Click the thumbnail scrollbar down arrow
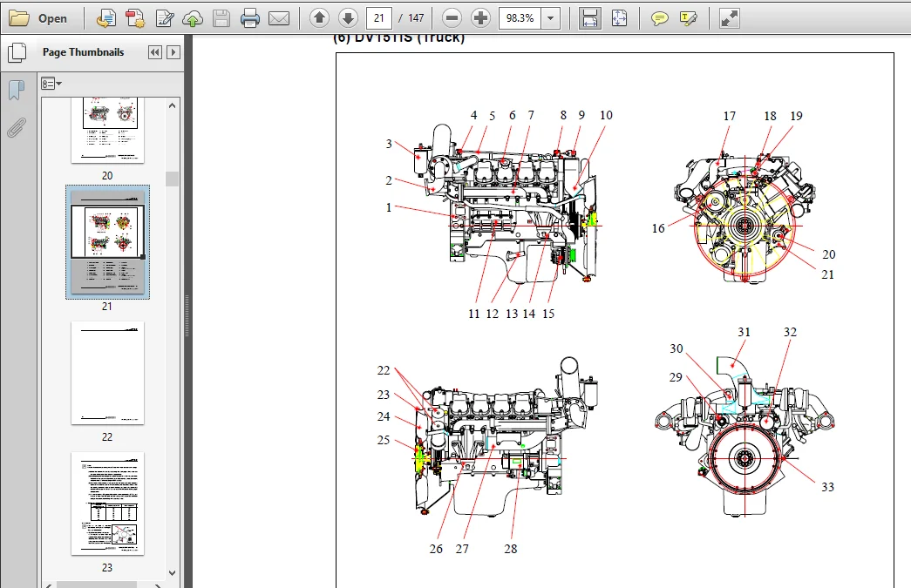The width and height of the screenshot is (911, 588). click(172, 572)
